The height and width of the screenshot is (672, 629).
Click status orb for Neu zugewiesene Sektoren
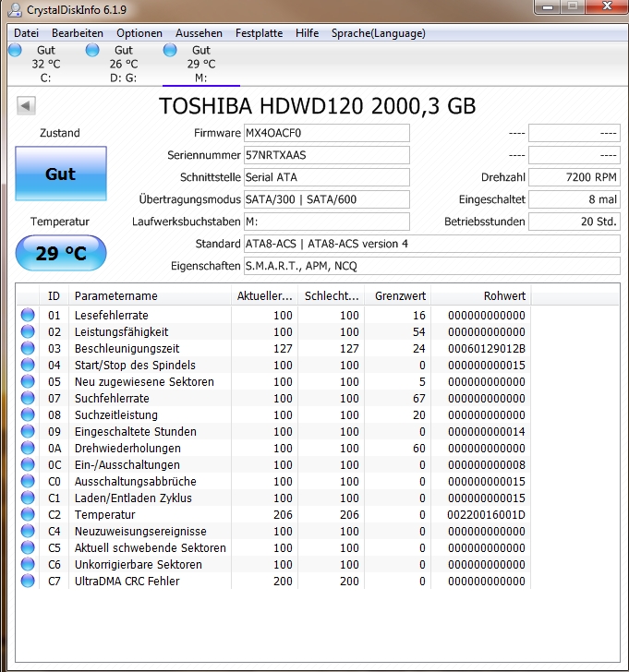[28, 381]
